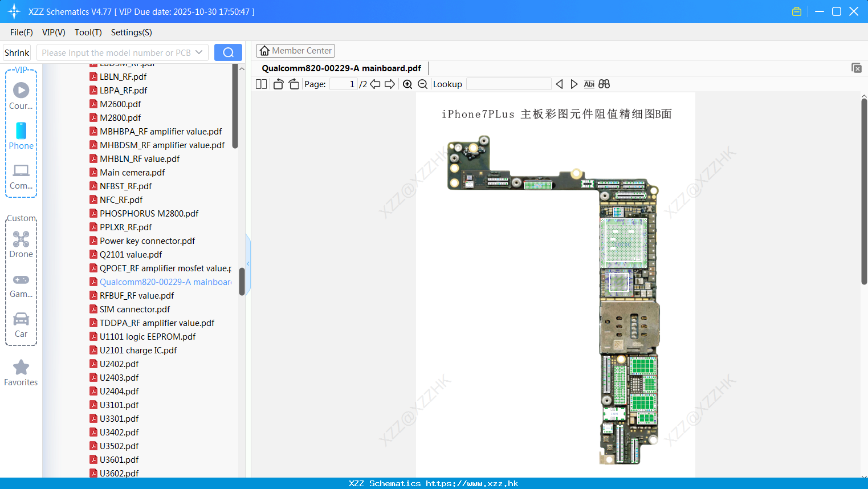Toggle the two-page view icon
868x489 pixels.
(262, 84)
